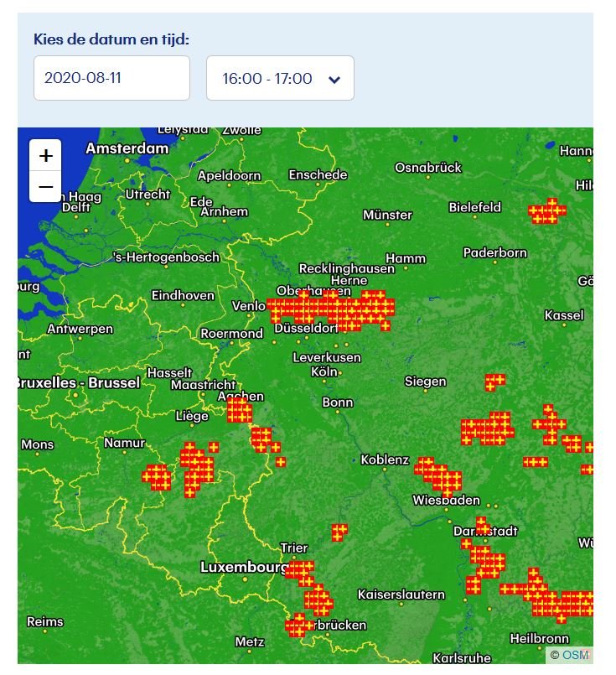Click the Bonn city label
This screenshot has width=616, height=675.
coord(338,402)
